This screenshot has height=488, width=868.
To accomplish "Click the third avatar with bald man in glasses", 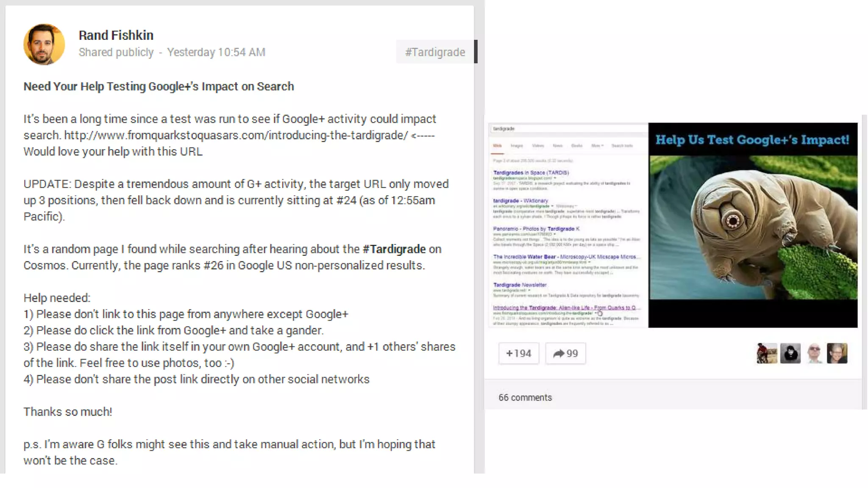I will tap(814, 353).
